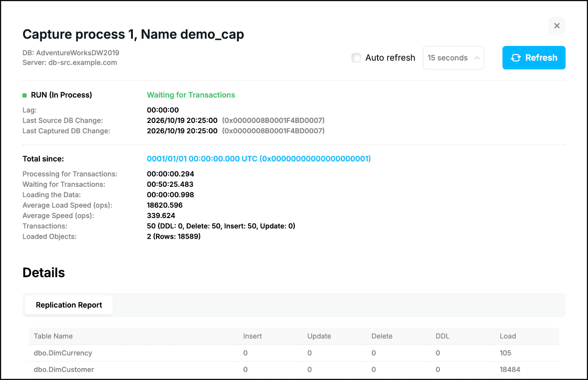Click the RUN (In Process) status text
Viewport: 588px width, 380px height.
[62, 95]
